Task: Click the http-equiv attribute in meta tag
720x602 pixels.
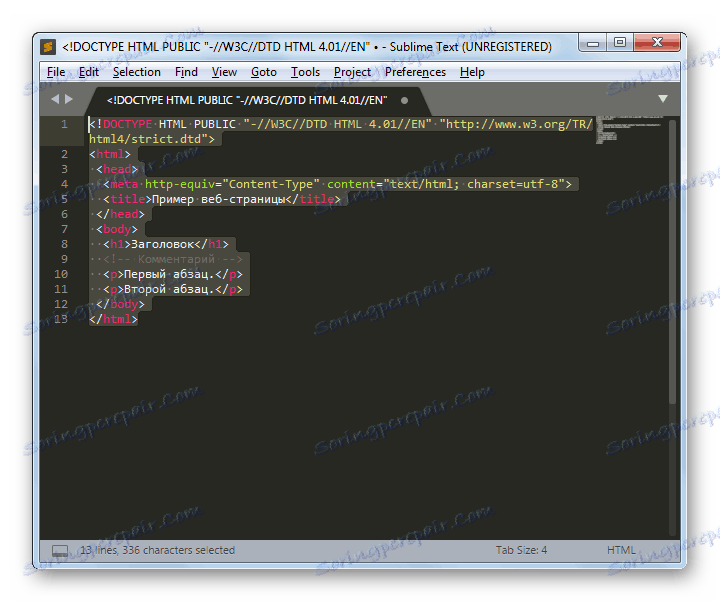Action: pyautogui.click(x=180, y=184)
